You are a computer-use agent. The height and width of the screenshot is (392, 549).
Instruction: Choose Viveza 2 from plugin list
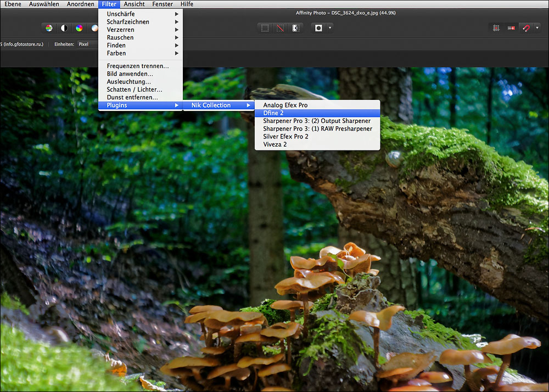click(275, 144)
